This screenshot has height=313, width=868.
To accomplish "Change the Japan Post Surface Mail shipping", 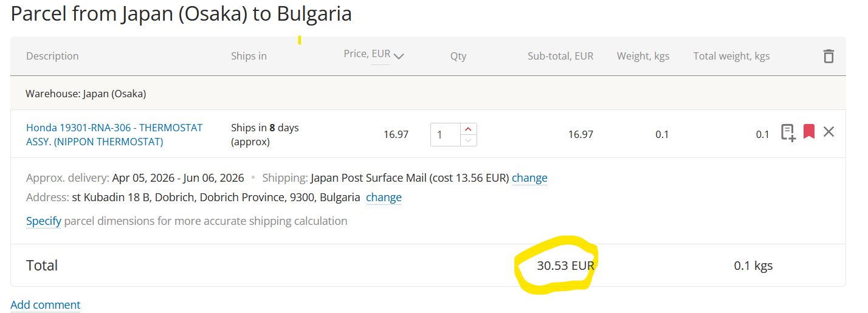I will click(529, 178).
